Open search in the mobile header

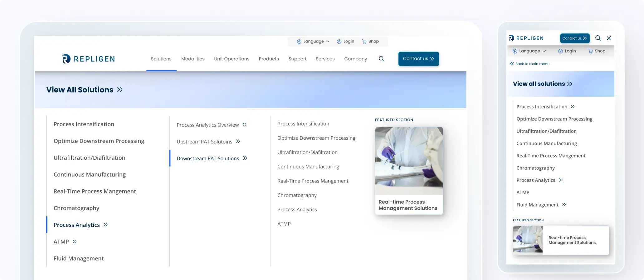pos(598,38)
